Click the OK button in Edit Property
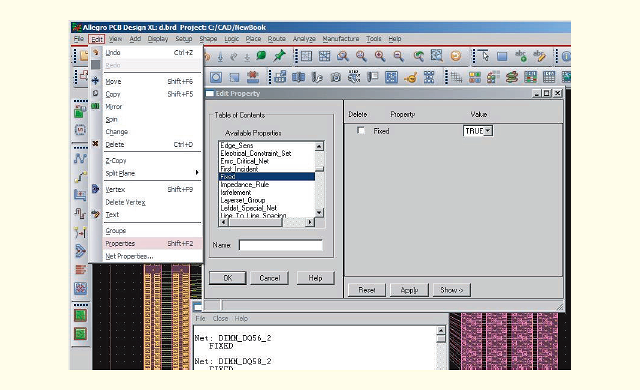Screen dimensions: 640x390 tap(227, 278)
